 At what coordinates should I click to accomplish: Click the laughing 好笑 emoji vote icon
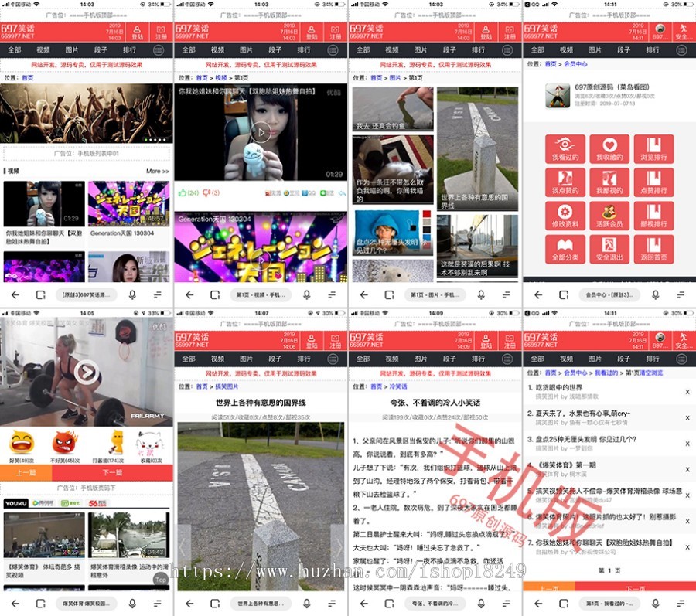coord(22,442)
